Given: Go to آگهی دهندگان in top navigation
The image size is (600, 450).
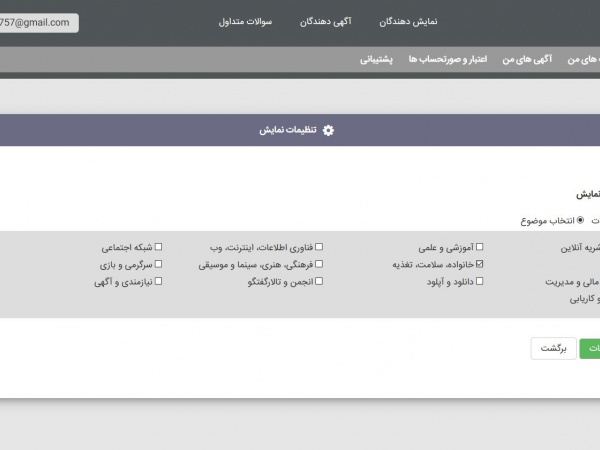Looking at the screenshot, I should point(326,22).
